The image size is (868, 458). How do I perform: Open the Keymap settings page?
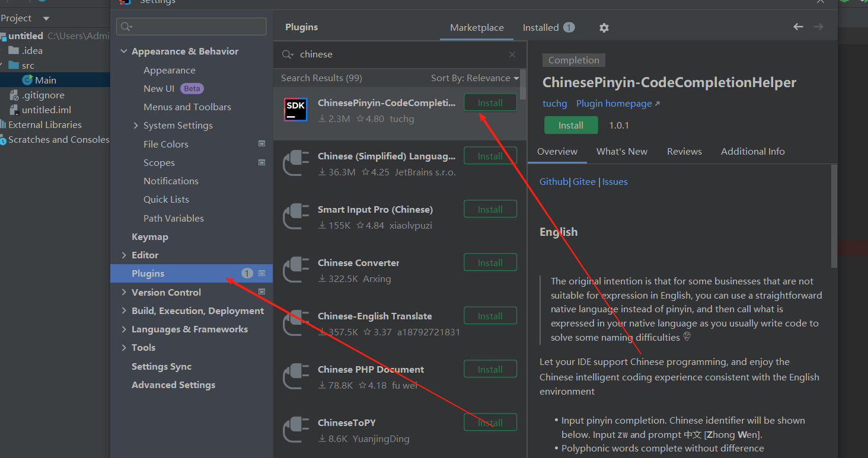point(150,236)
